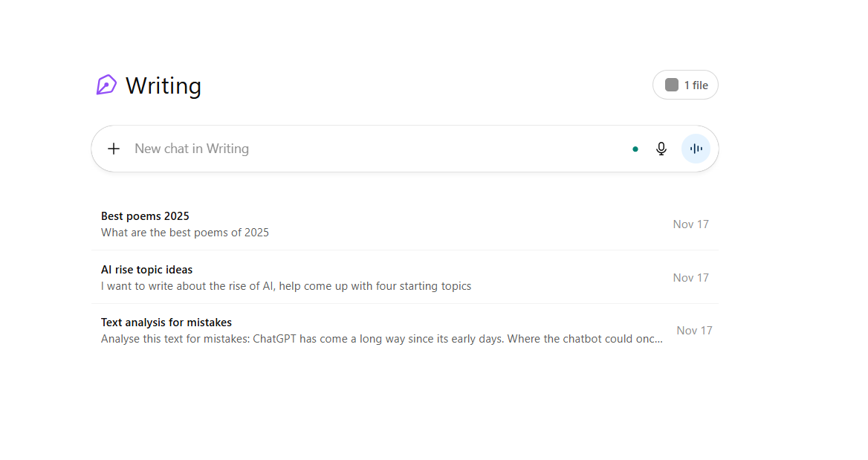Open the "Best poems 2025" chat
The image size is (868, 460).
145,216
